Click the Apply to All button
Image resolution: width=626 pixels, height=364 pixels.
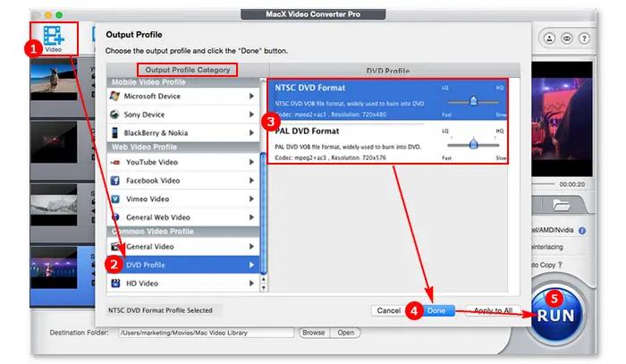(493, 310)
